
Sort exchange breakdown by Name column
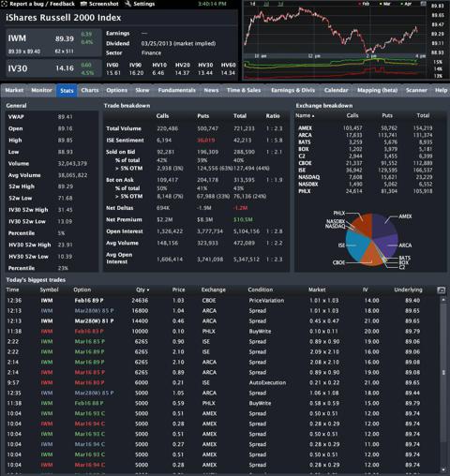coord(305,115)
